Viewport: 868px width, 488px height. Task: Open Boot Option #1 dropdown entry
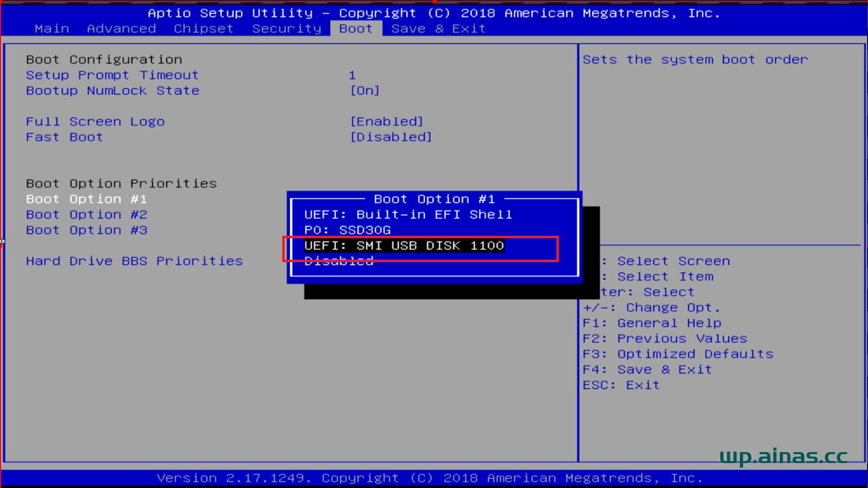(x=86, y=199)
